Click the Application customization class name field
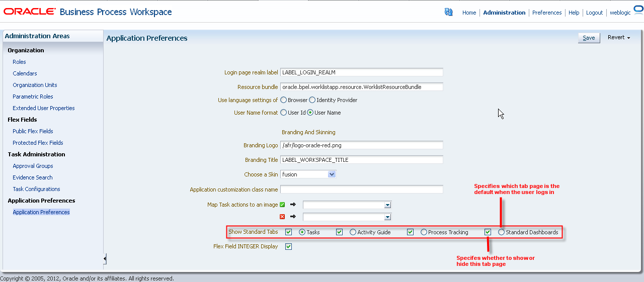The height and width of the screenshot is (282, 644). point(361,190)
